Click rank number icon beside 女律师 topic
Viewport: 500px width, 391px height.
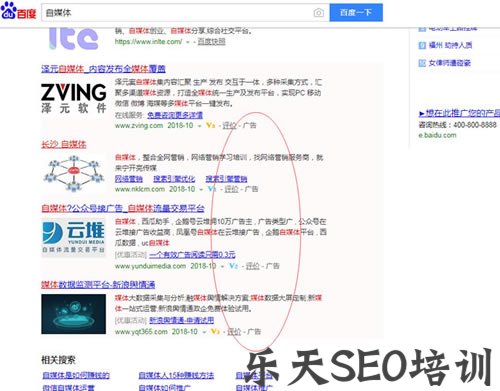[422, 63]
